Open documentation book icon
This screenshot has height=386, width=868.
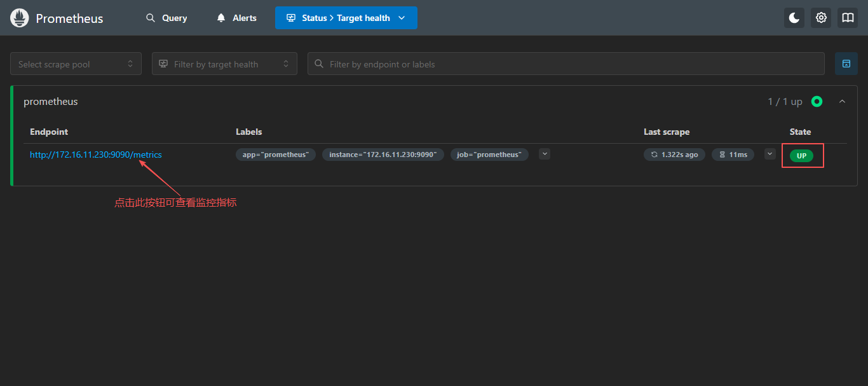[x=848, y=18]
